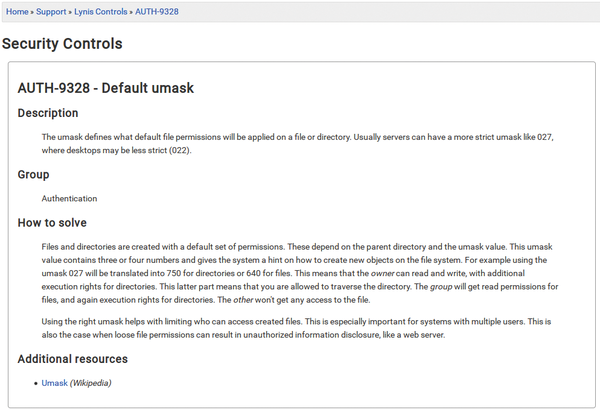The width and height of the screenshot is (600, 410).
Task: Click the Authentication group value text
Action: tap(69, 198)
